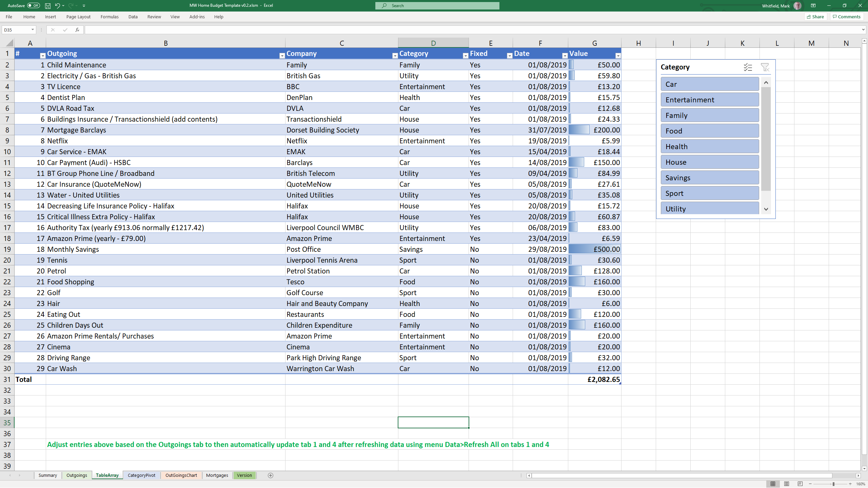This screenshot has height=488, width=868.
Task: Click the zoom slider handle in the status bar
Action: pyautogui.click(x=833, y=484)
